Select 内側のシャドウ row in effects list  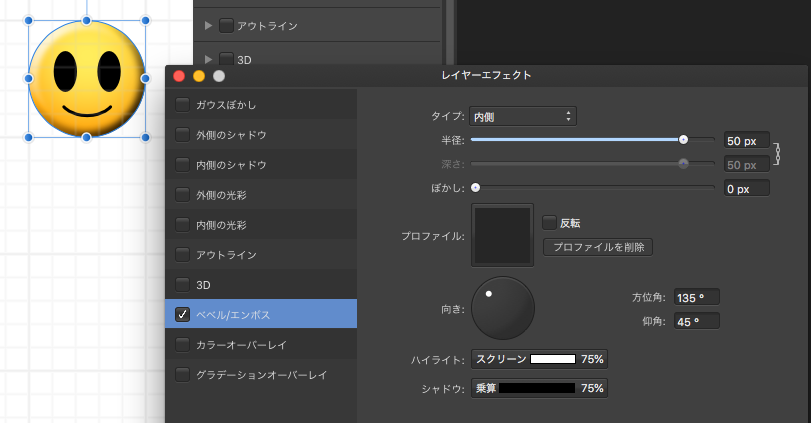click(261, 164)
